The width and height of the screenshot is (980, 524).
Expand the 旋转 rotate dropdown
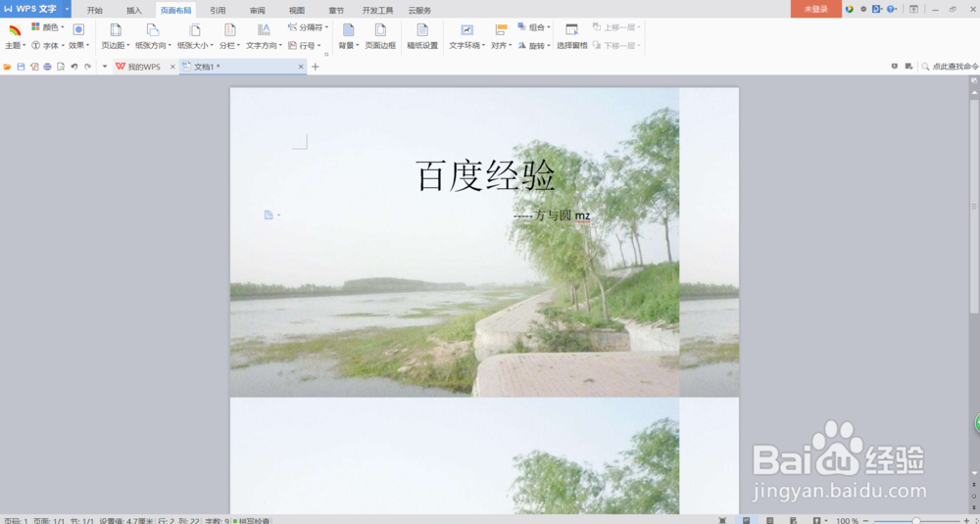[x=548, y=46]
